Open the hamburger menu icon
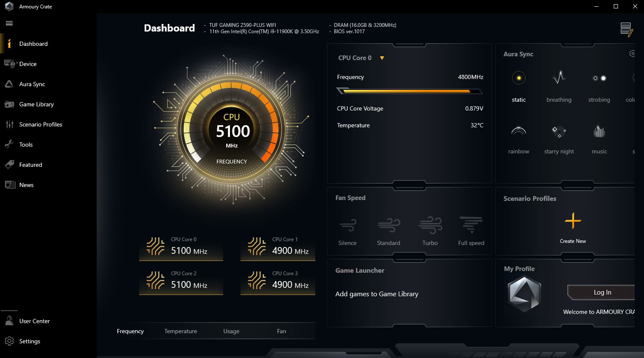 [x=9, y=24]
